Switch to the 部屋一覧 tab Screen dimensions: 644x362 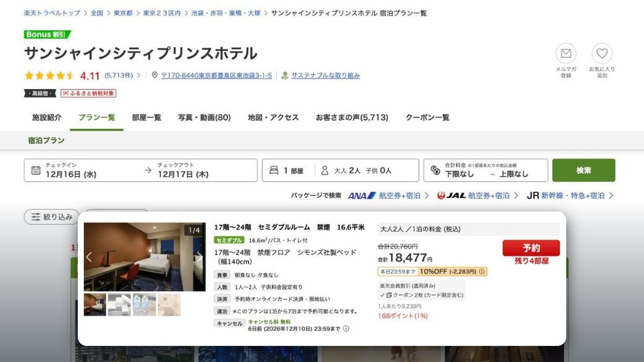[x=147, y=117]
